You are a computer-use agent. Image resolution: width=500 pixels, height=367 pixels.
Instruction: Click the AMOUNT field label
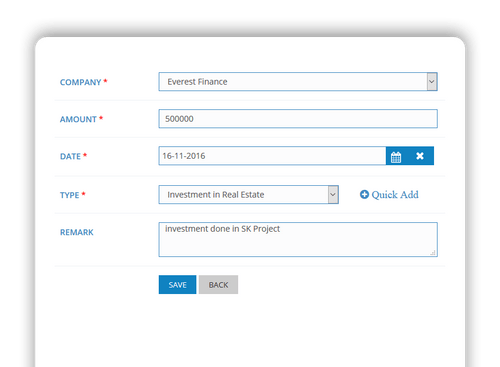[x=78, y=119]
